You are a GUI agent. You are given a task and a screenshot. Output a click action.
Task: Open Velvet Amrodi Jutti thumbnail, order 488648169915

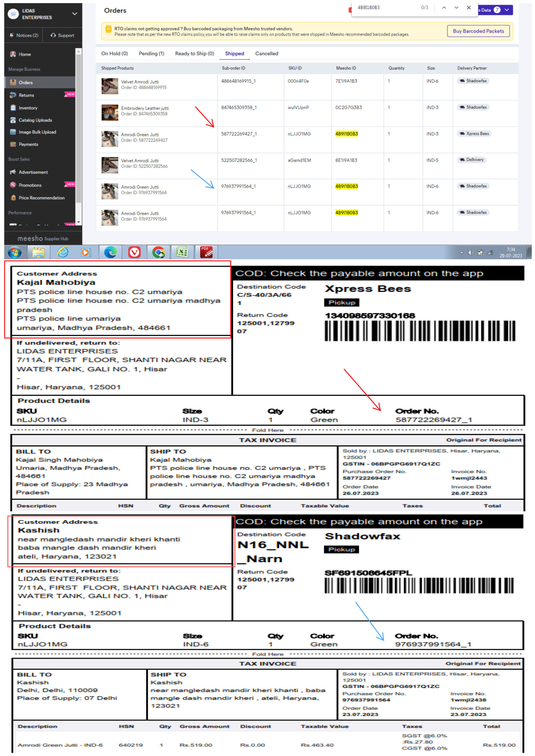pyautogui.click(x=110, y=86)
